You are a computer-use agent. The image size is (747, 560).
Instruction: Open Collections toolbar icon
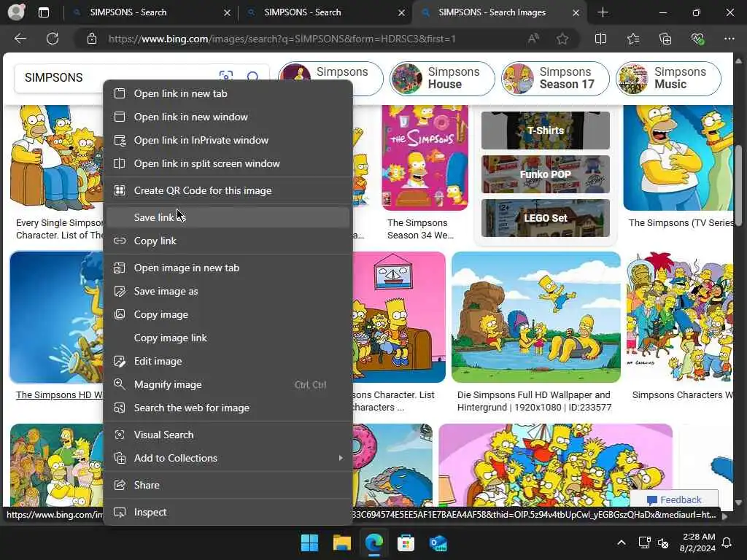665,39
